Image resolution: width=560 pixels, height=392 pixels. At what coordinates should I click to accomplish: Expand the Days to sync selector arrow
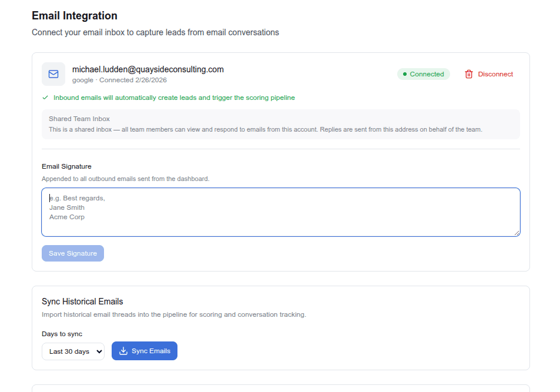pyautogui.click(x=99, y=350)
